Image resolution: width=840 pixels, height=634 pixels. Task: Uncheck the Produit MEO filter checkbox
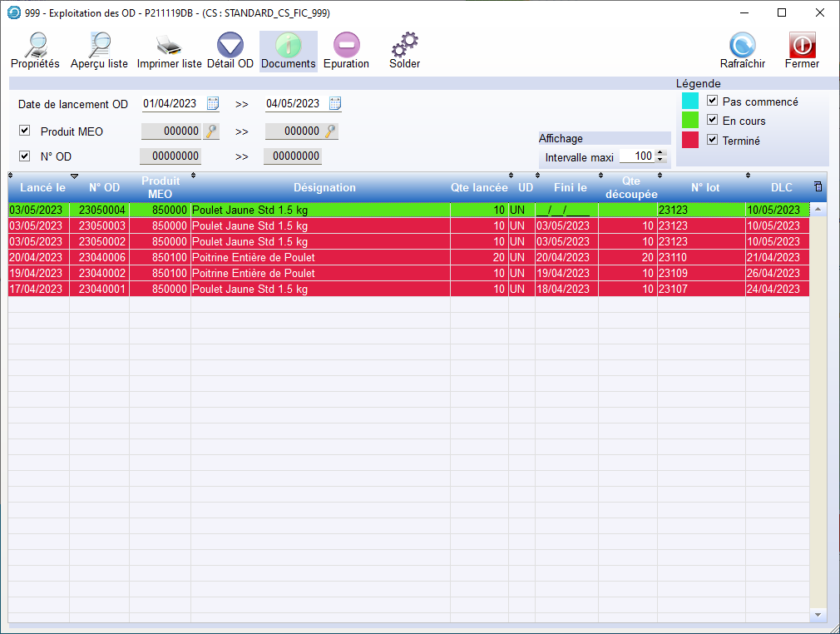click(x=24, y=131)
